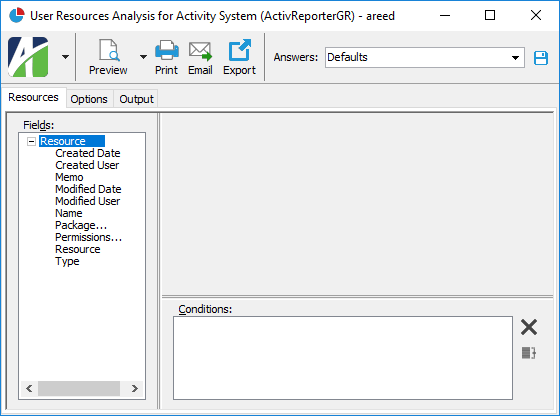Click the Print icon
560x416 pixels.
pos(167,50)
